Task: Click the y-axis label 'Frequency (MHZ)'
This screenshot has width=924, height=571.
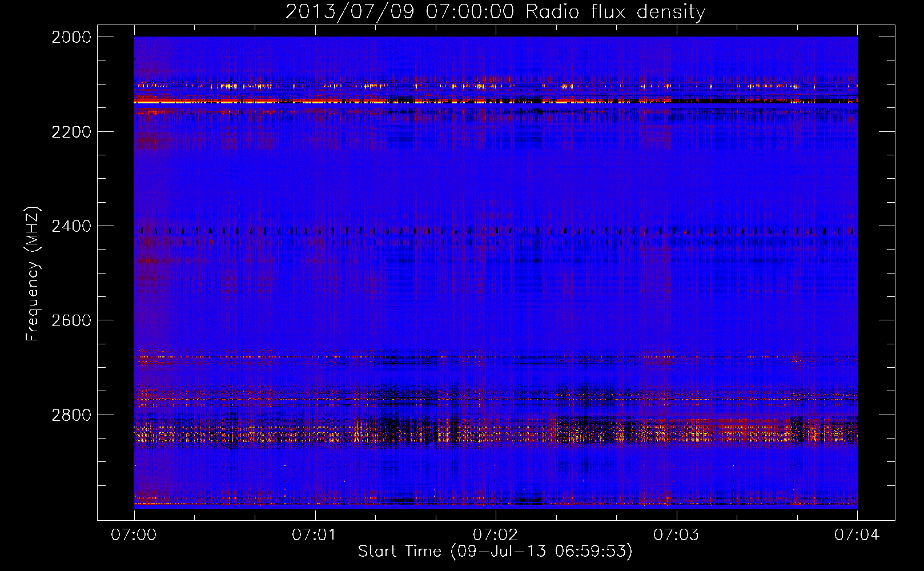Action: (x=33, y=274)
